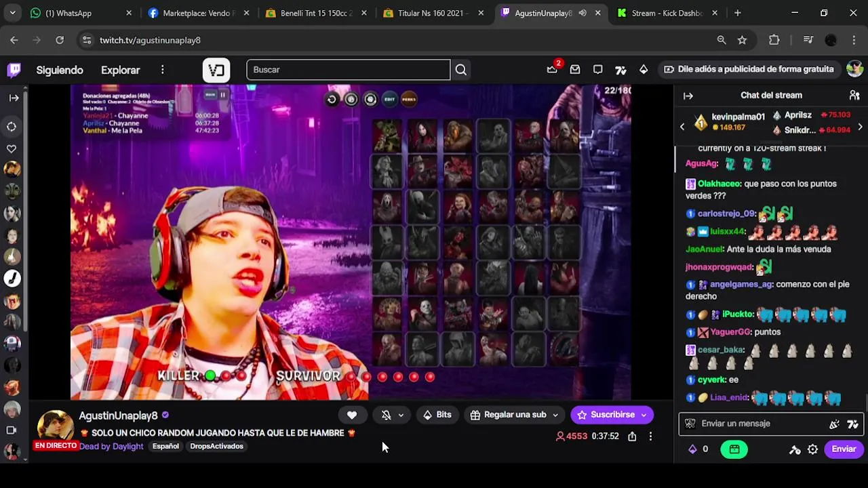The image size is (868, 488).
Task: Click the Get Bits diamond icon in top bar
Action: tap(644, 69)
